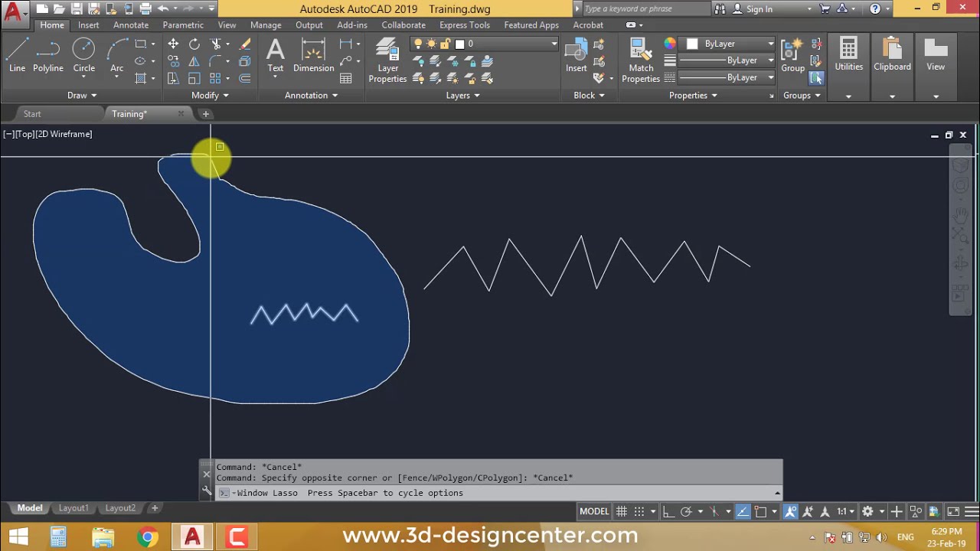Toggle polar tracking in status bar
The width and height of the screenshot is (980, 551).
686,511
